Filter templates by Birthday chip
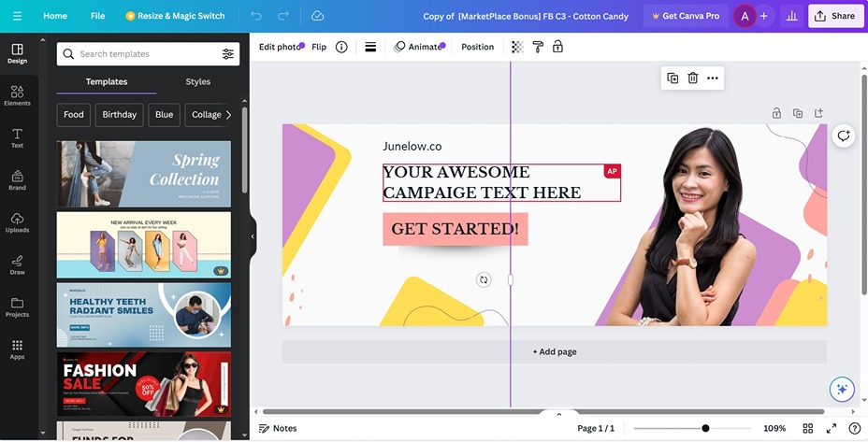Image resolution: width=868 pixels, height=442 pixels. 119,115
